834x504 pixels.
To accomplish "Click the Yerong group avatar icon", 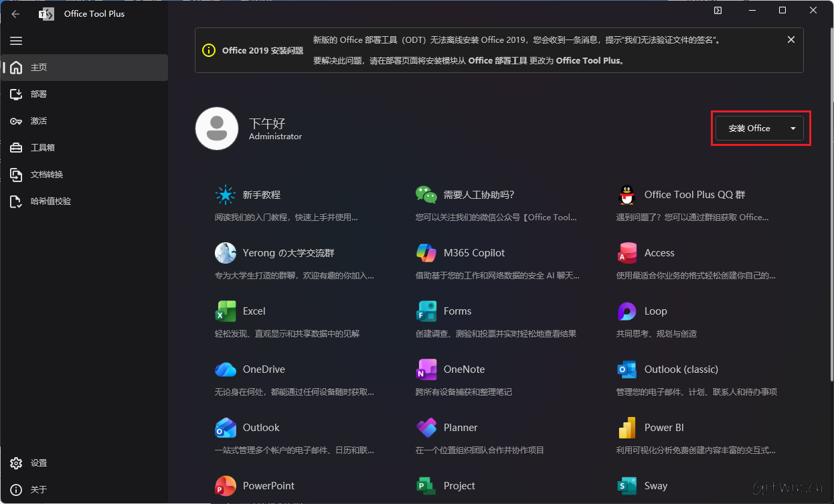I will click(x=226, y=253).
